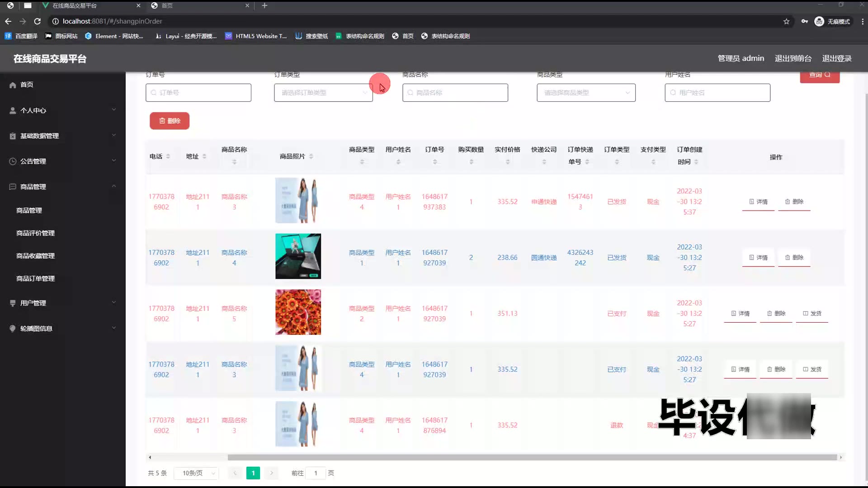Image resolution: width=868 pixels, height=488 pixels.
Task: Expand the 个人中心 sidebar menu
Action: (x=63, y=110)
